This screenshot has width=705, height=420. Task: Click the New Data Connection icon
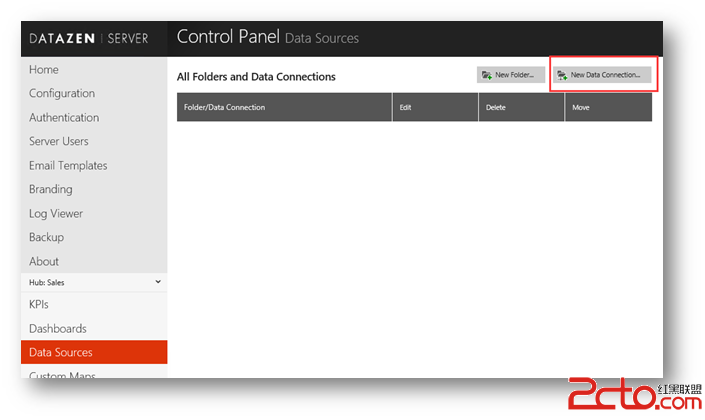click(x=562, y=75)
